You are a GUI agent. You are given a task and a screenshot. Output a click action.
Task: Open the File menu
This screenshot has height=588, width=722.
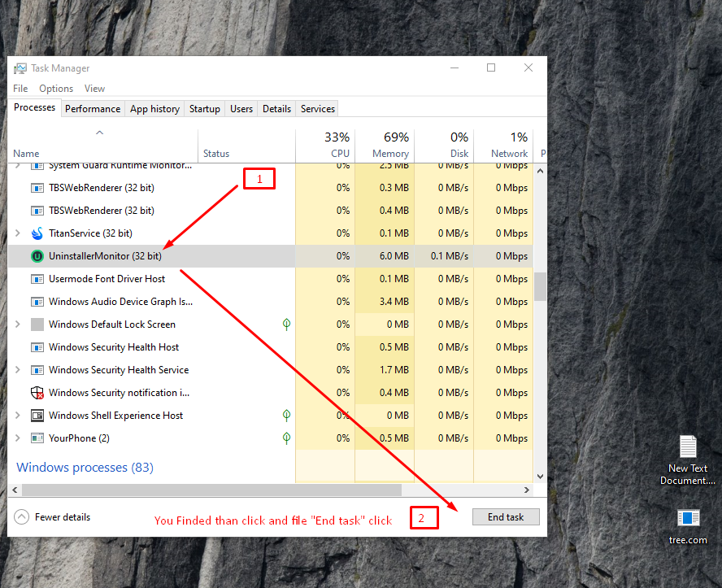[x=20, y=89]
